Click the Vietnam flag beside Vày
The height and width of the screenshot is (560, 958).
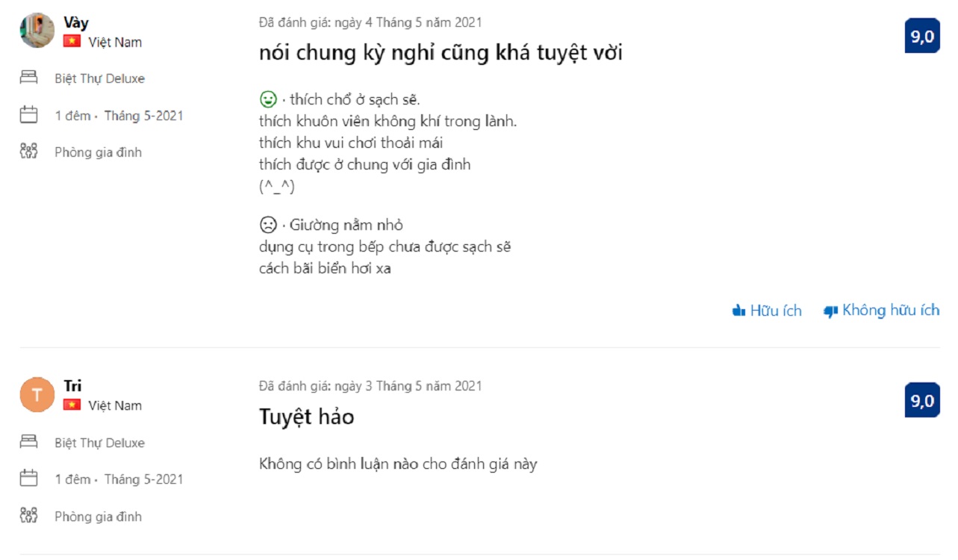pyautogui.click(x=72, y=42)
